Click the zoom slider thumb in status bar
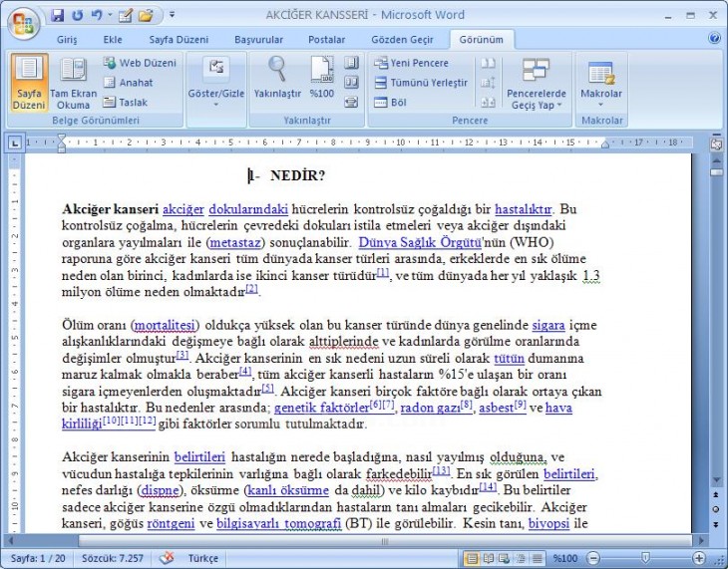This screenshot has width=728, height=569. pos(645,558)
